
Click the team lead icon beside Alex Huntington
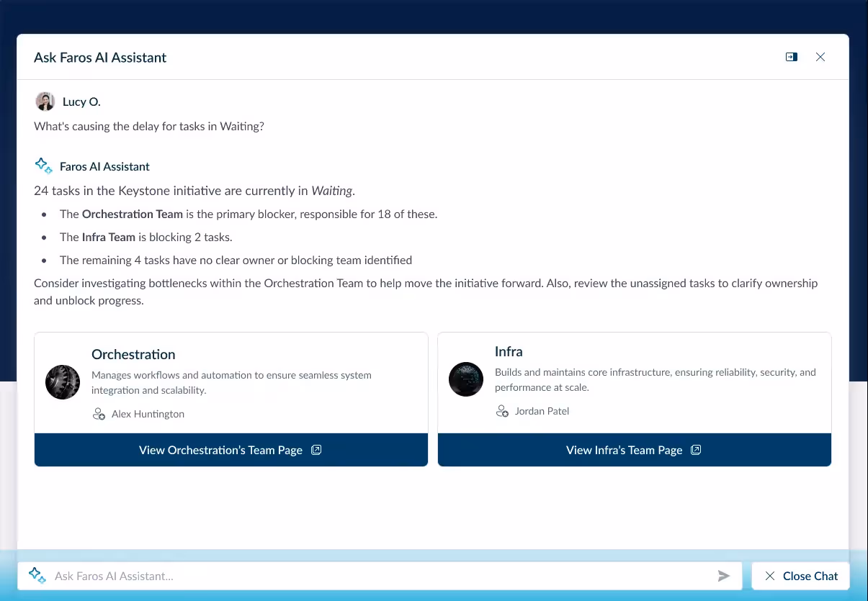(99, 414)
